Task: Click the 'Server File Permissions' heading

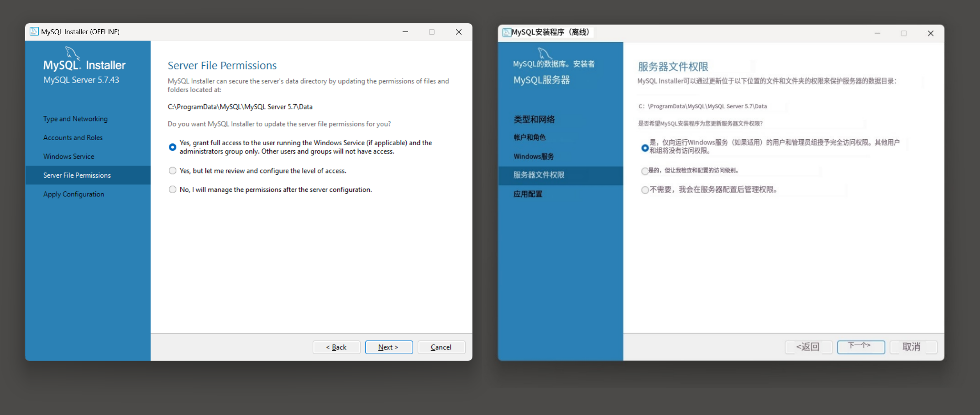Action: pos(222,65)
